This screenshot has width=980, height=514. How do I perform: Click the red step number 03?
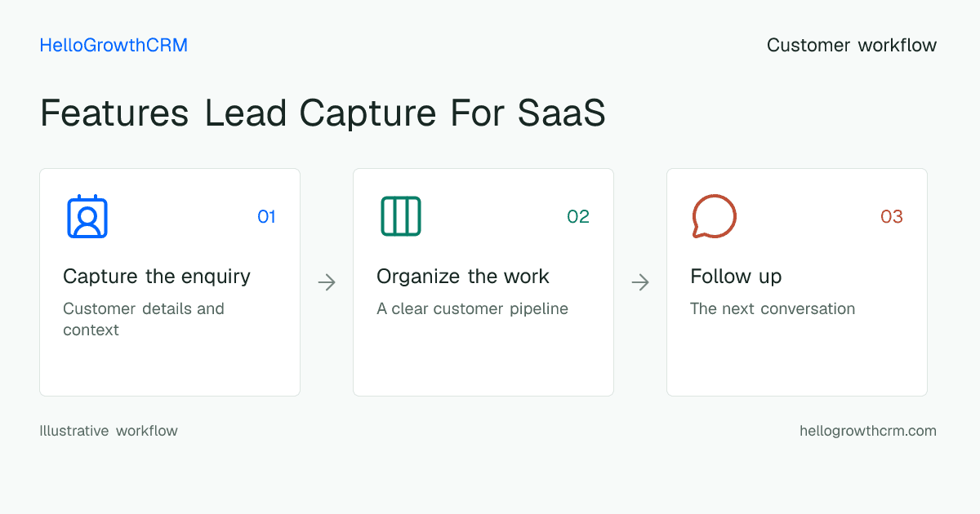tap(892, 216)
